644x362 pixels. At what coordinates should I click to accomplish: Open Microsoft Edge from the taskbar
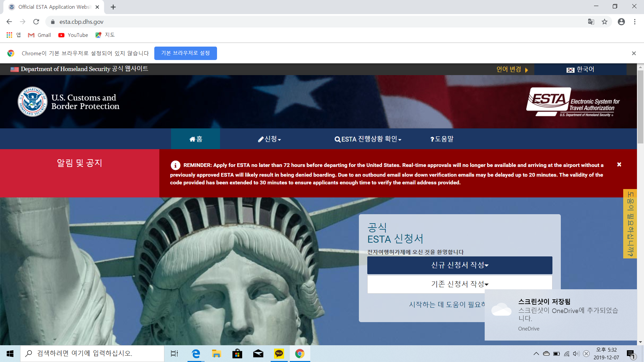coord(196,354)
